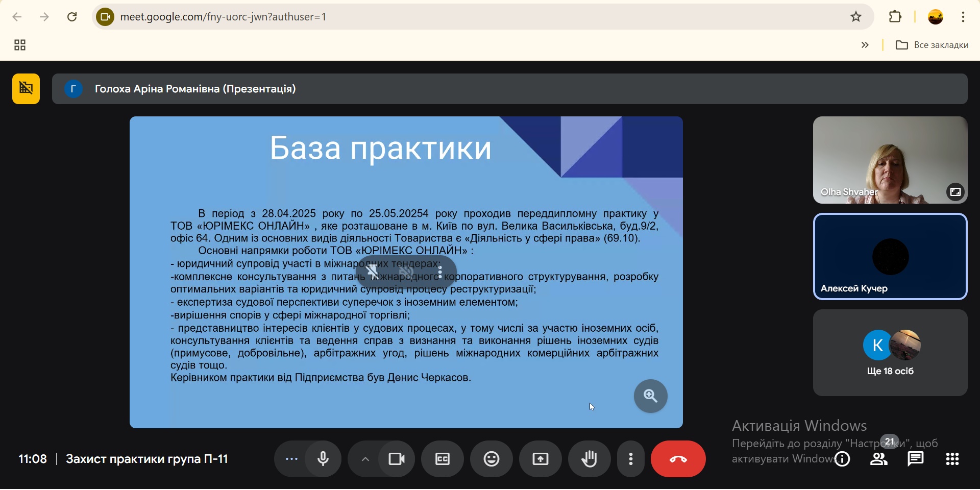
Task: Open the browser extensions menu
Action: 895,17
